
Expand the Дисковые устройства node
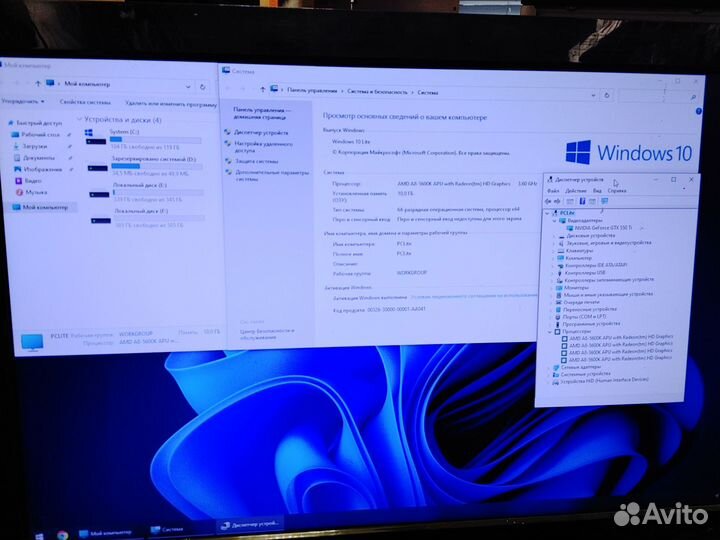point(555,236)
